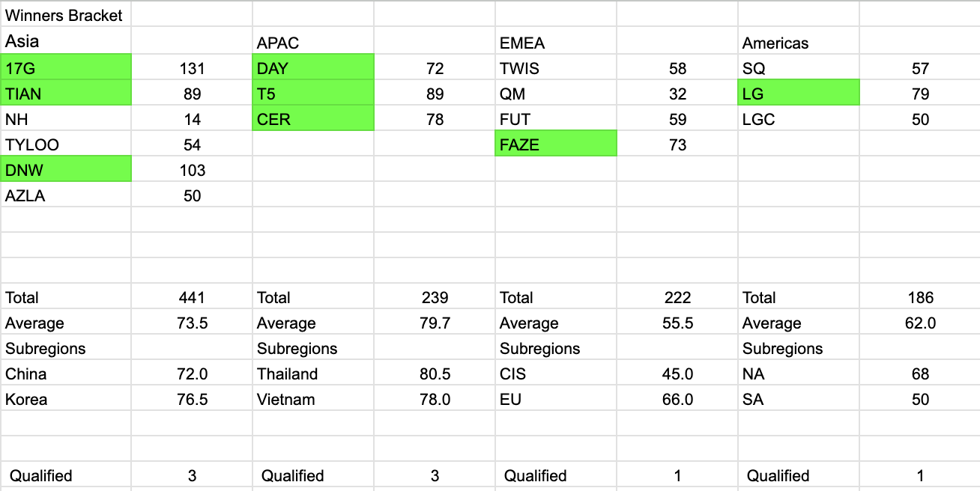Click the Americas region header cell
The image size is (980, 491).
[799, 43]
